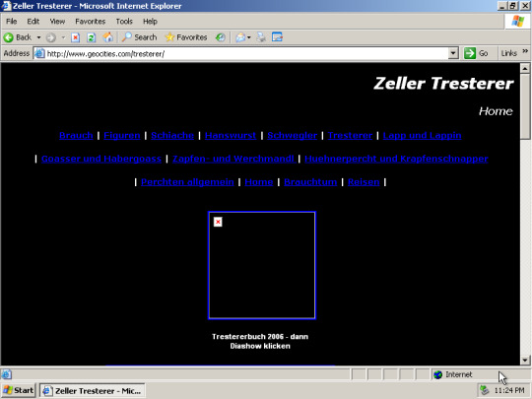This screenshot has height=399, width=532.
Task: Expand the Mail dropdown arrow
Action: pyautogui.click(x=249, y=37)
